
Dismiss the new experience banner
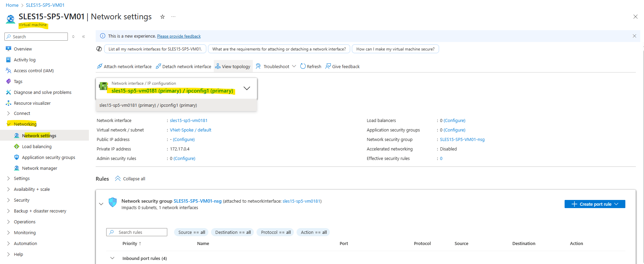tap(634, 36)
